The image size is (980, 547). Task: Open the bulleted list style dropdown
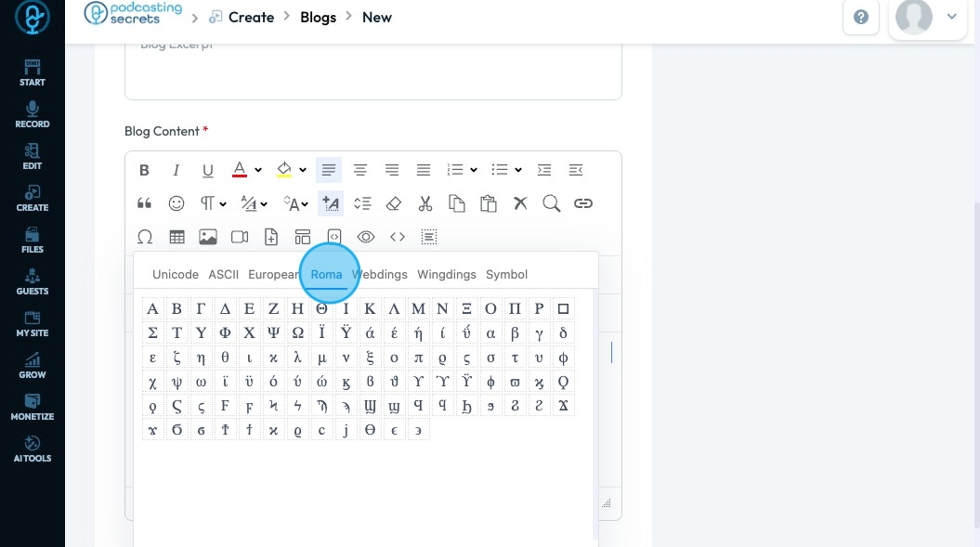click(518, 170)
